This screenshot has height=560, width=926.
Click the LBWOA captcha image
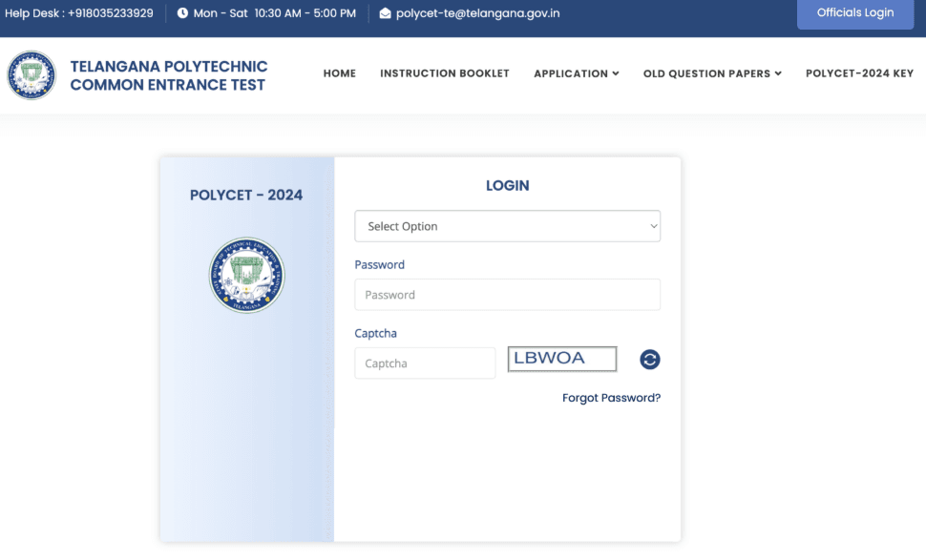tap(562, 359)
